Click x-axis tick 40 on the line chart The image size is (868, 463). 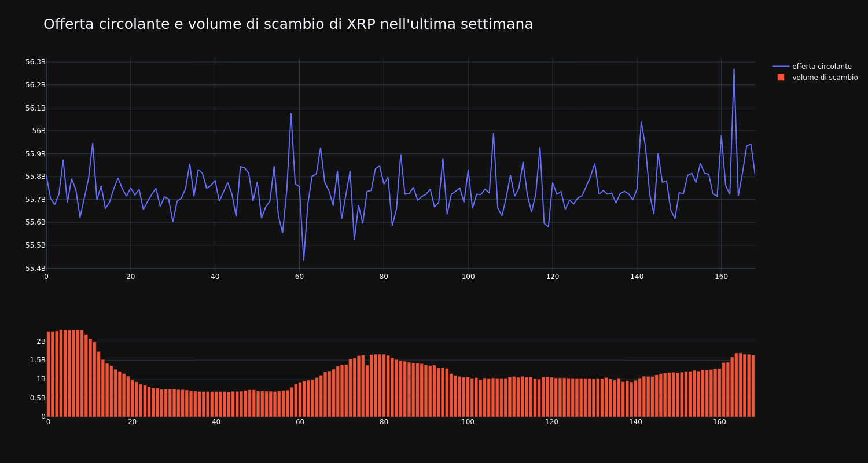click(x=215, y=277)
